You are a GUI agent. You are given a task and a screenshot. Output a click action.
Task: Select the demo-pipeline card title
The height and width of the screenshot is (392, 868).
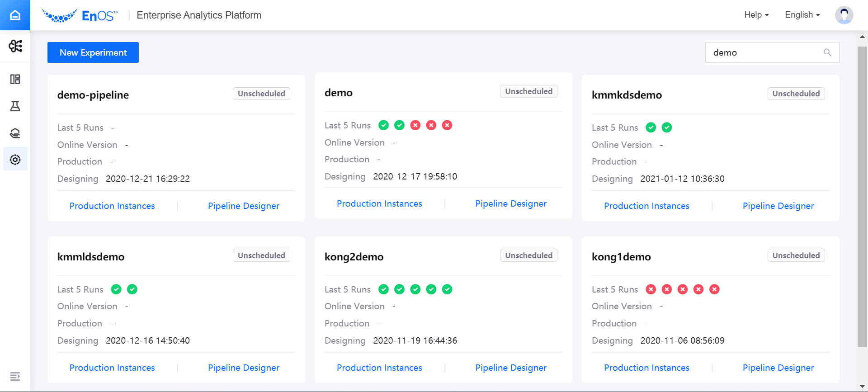click(93, 95)
